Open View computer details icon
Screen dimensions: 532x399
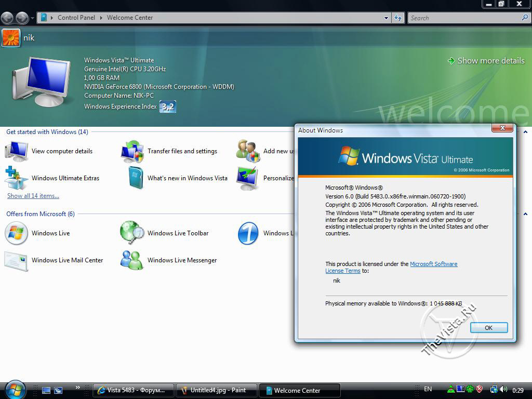(16, 151)
